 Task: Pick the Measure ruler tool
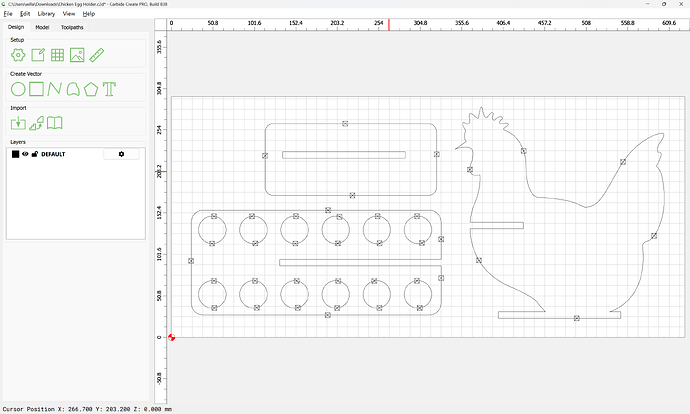[97, 55]
